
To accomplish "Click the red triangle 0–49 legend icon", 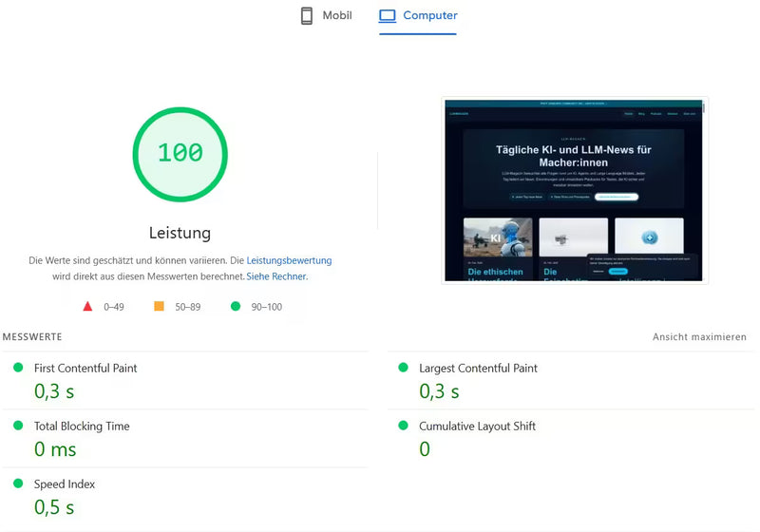I will coord(87,306).
